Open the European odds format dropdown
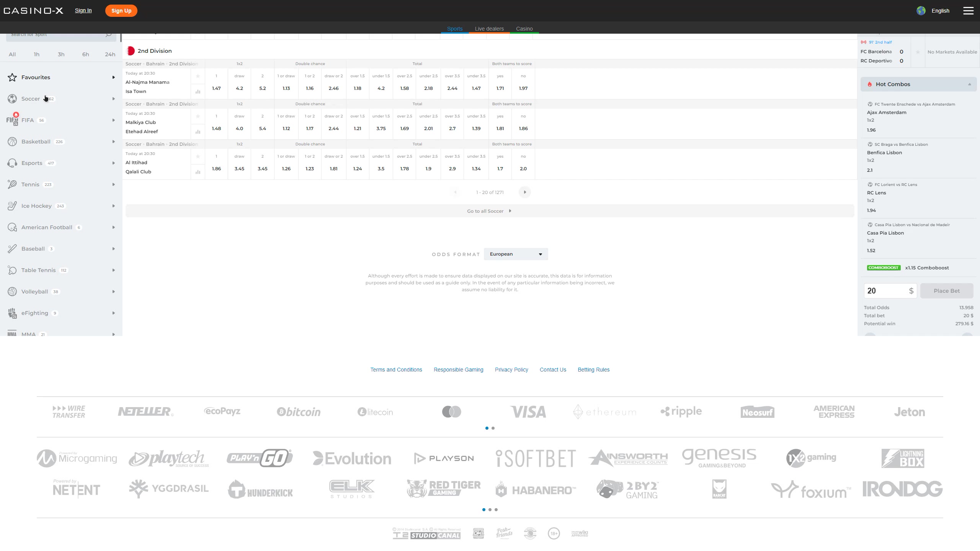The image size is (980, 551). 516,254
